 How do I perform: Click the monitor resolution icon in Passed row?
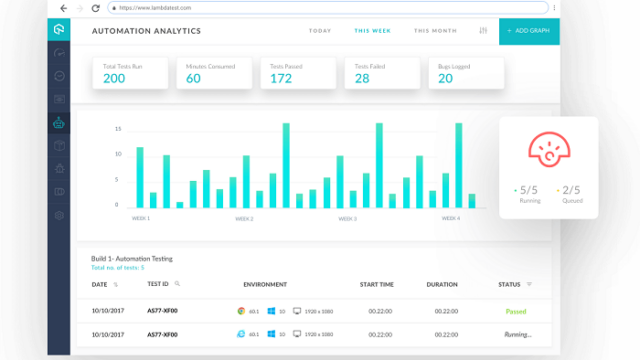(297, 311)
